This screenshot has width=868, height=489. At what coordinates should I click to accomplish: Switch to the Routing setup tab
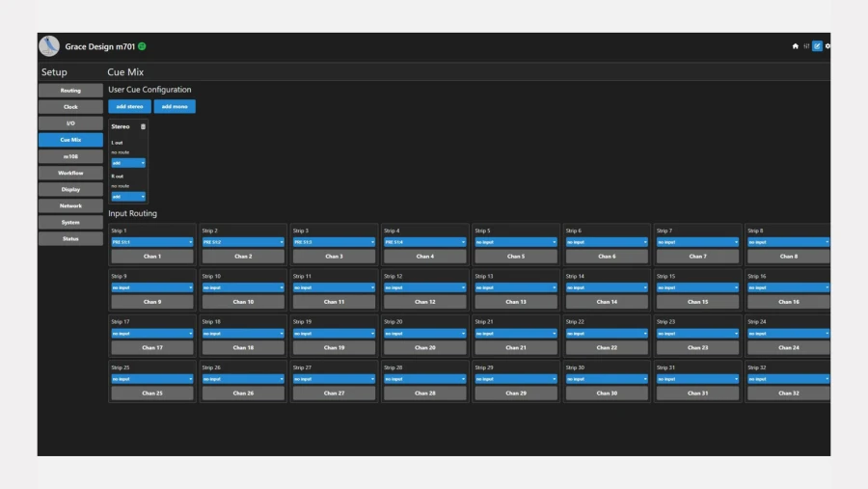coord(70,91)
